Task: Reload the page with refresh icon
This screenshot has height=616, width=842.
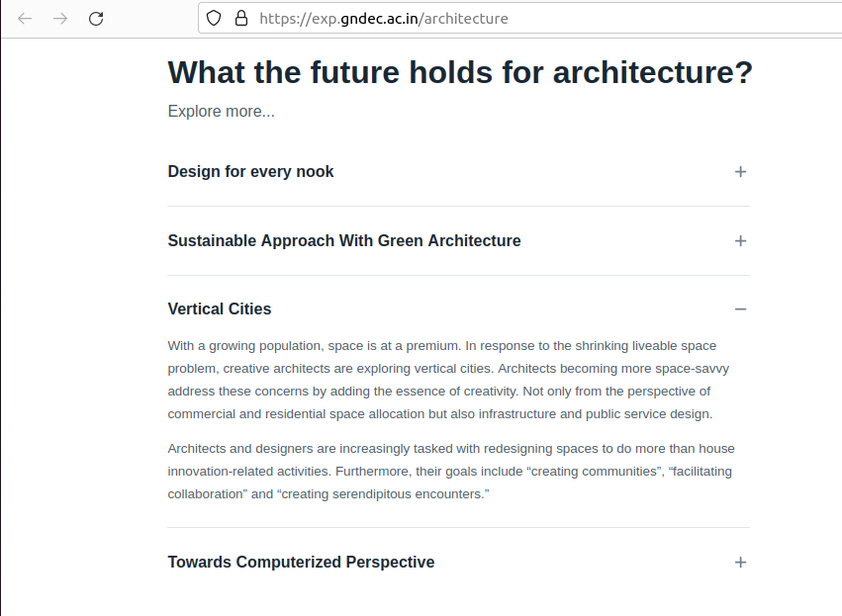Action: (x=96, y=19)
